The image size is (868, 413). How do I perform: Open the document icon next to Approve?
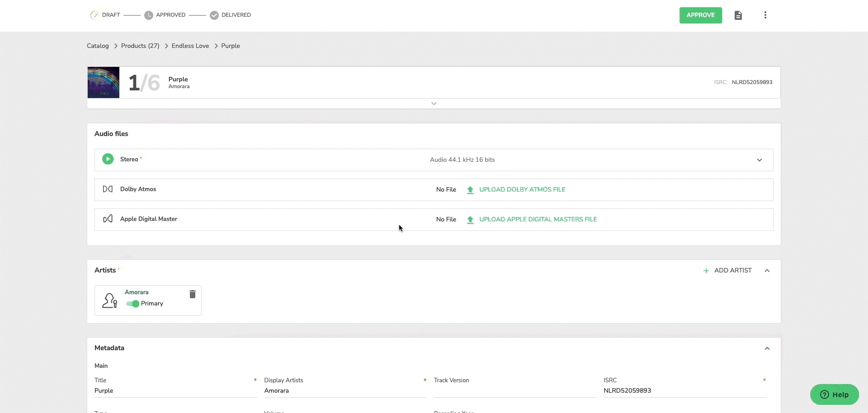click(738, 15)
